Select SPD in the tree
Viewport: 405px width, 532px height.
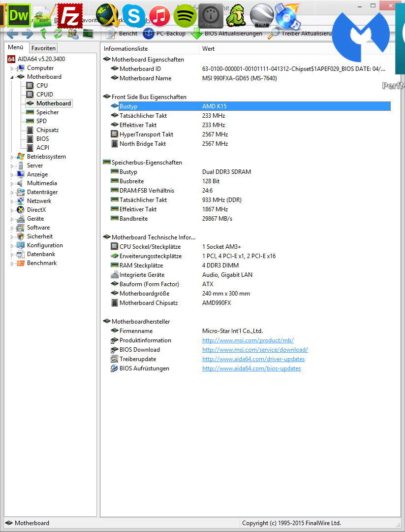41,121
